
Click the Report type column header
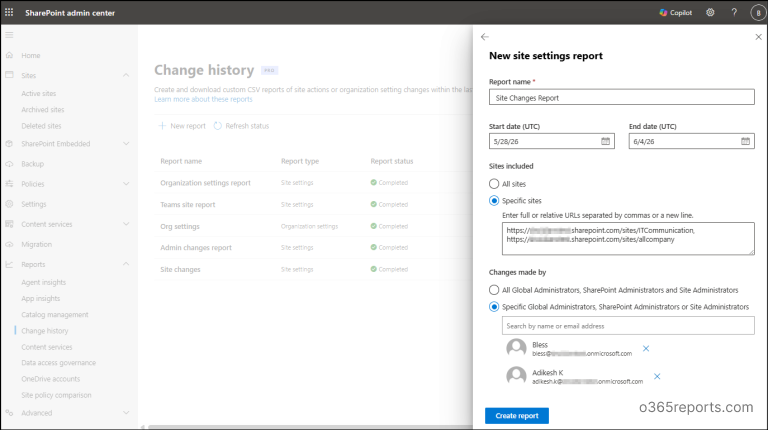[x=300, y=161]
